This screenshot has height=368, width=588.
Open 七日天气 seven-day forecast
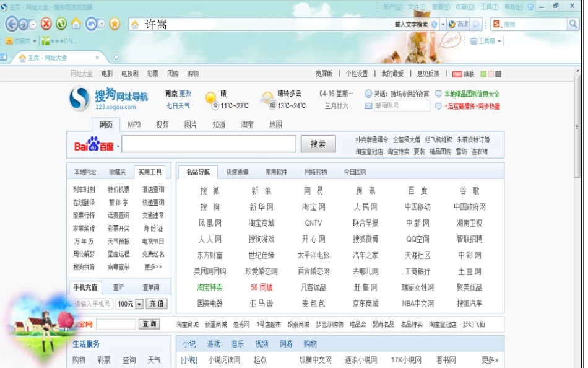coord(178,106)
